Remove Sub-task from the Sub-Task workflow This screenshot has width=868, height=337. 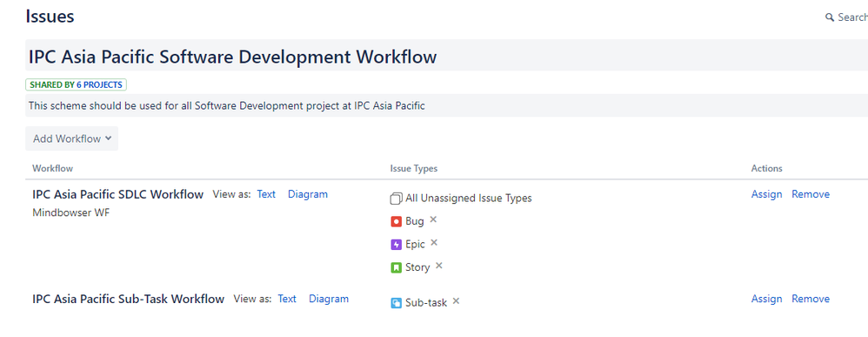(456, 301)
